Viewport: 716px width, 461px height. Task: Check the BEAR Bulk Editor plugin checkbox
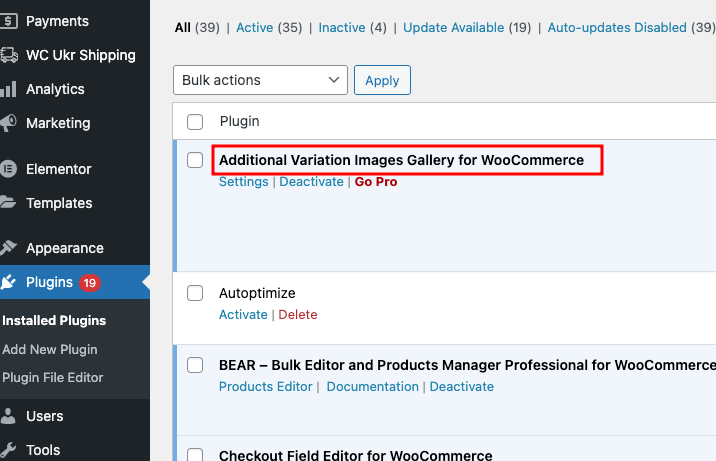[x=195, y=365]
